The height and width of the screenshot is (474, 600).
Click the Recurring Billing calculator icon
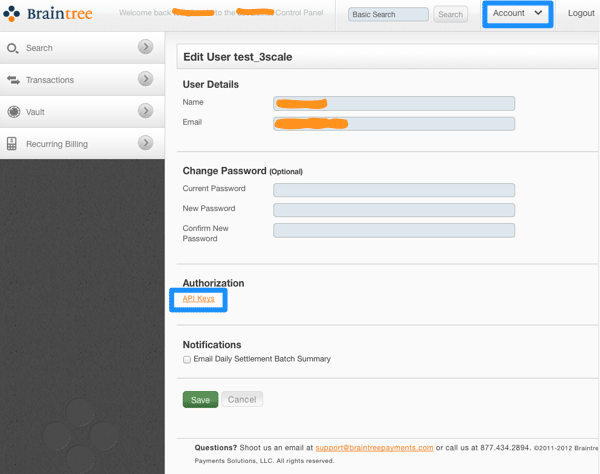(12, 144)
